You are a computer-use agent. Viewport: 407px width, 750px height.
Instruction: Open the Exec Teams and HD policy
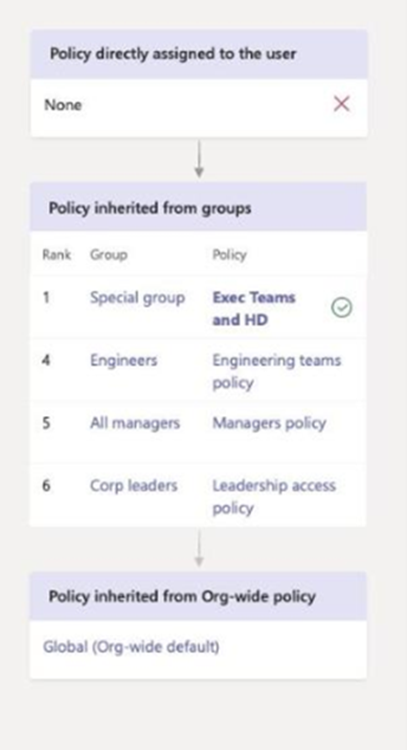(x=254, y=309)
